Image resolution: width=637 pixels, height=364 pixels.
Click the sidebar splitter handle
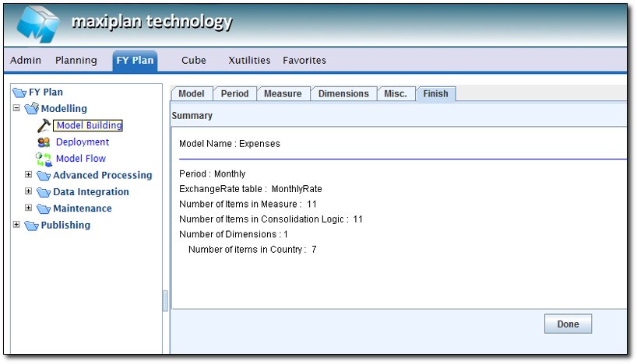(165, 300)
